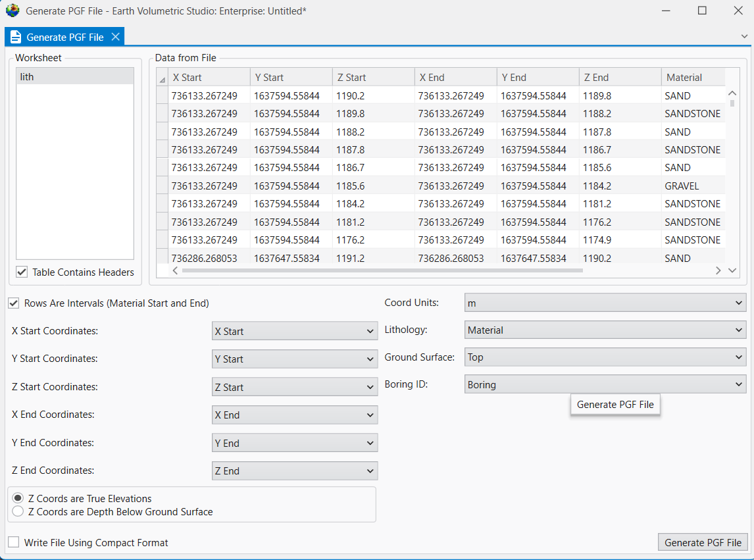
Task: Click the document icon on Generate PGF tab
Action: click(16, 37)
